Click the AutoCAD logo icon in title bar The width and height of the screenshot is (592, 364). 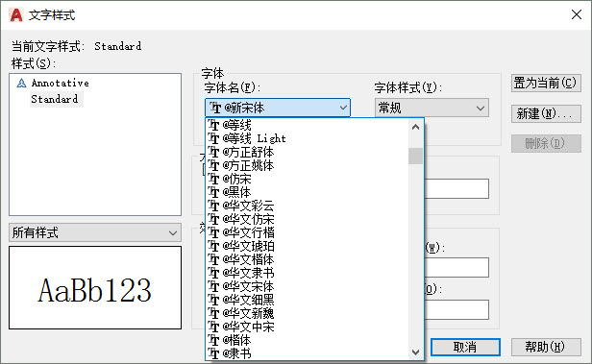click(x=16, y=15)
